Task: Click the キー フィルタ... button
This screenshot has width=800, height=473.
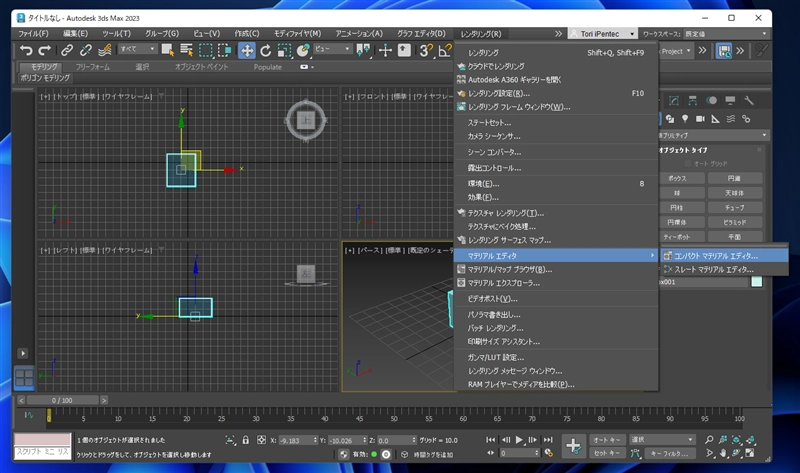Action: pos(669,453)
